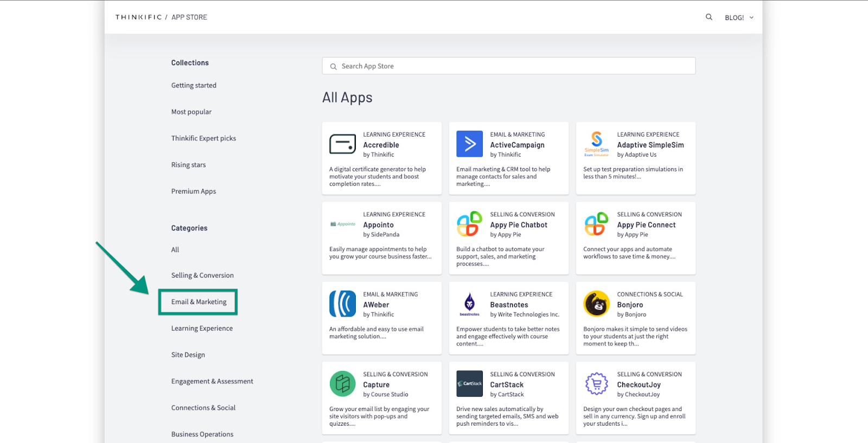
Task: Open the Appy Pie Connect title
Action: 646,225
